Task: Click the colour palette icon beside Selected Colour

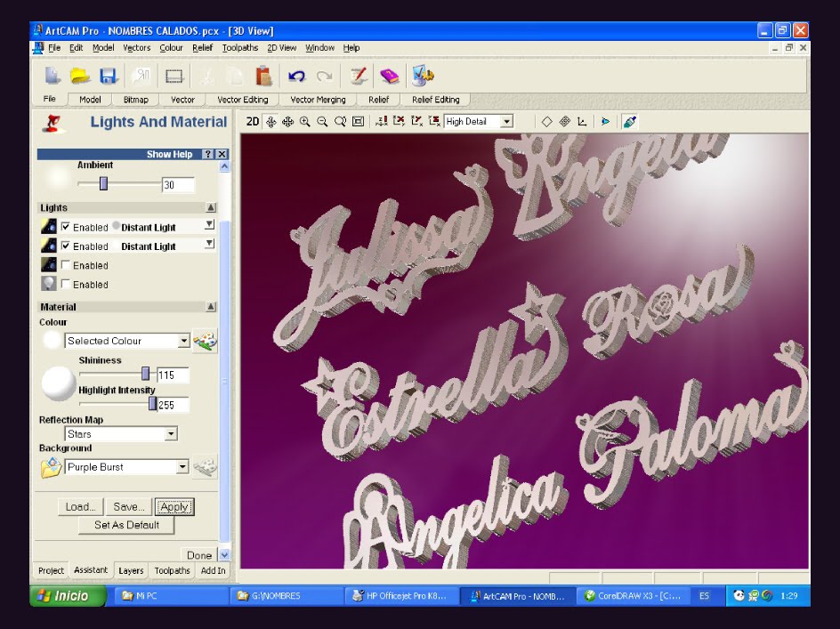Action: pyautogui.click(x=205, y=341)
